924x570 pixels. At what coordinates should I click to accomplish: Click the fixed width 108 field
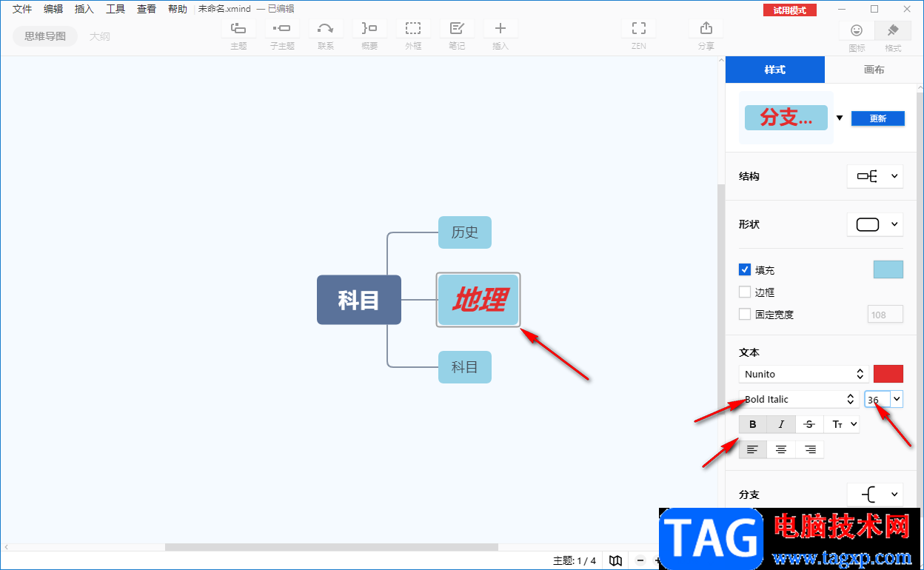point(885,315)
